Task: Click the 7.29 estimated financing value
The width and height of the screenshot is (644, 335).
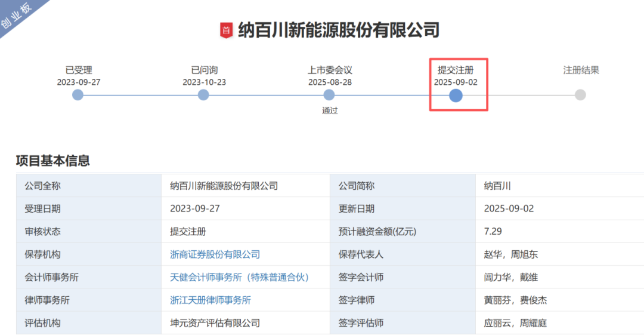Action: click(x=493, y=232)
